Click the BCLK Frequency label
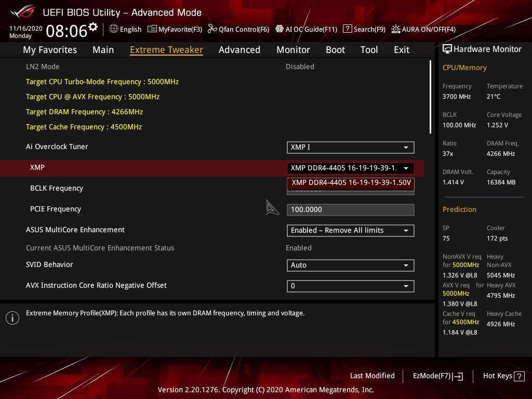 tap(57, 188)
